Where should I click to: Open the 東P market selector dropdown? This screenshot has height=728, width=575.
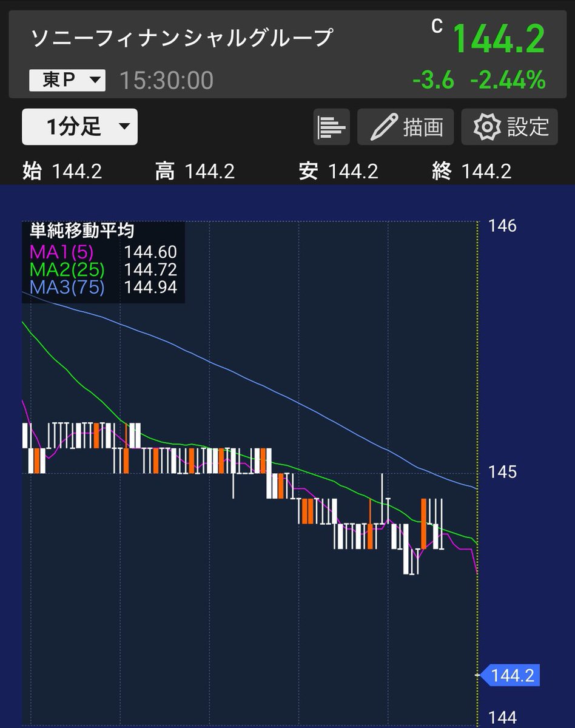point(67,80)
